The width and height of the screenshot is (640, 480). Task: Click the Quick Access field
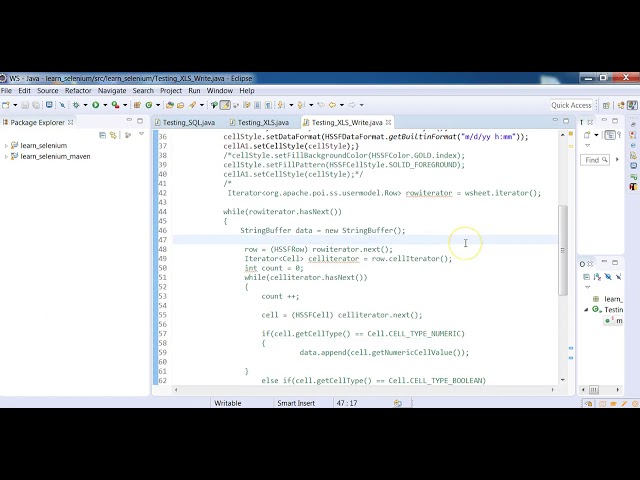(x=571, y=105)
